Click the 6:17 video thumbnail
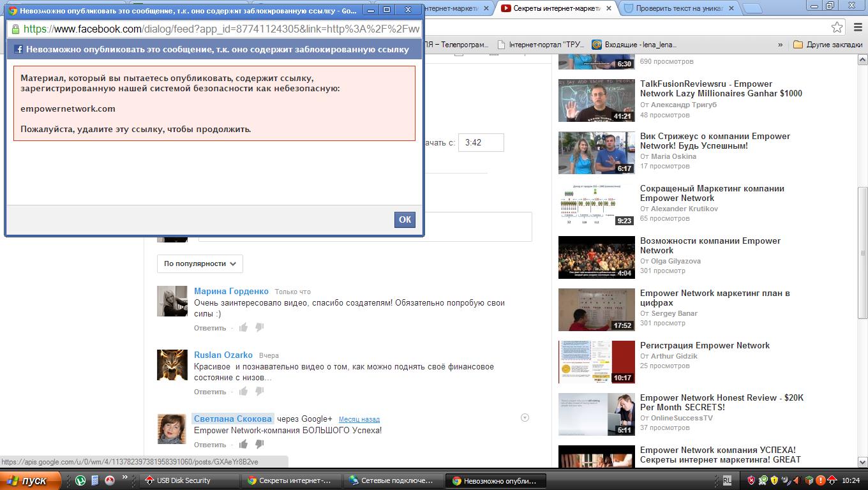 click(x=597, y=152)
